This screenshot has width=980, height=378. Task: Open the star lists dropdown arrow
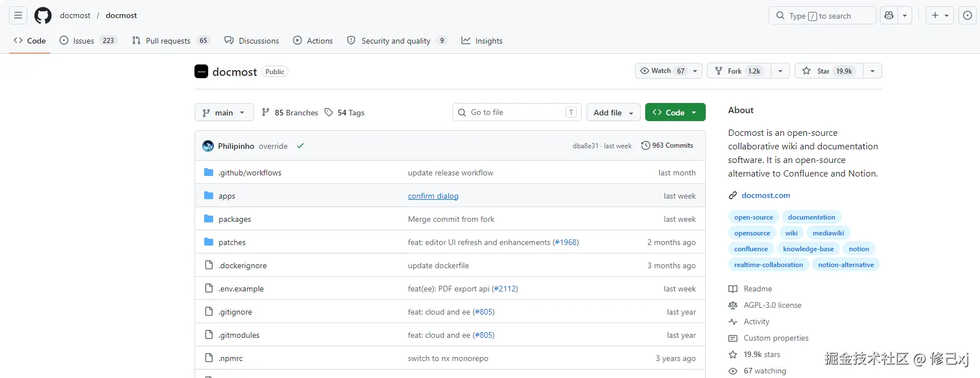pyautogui.click(x=873, y=71)
